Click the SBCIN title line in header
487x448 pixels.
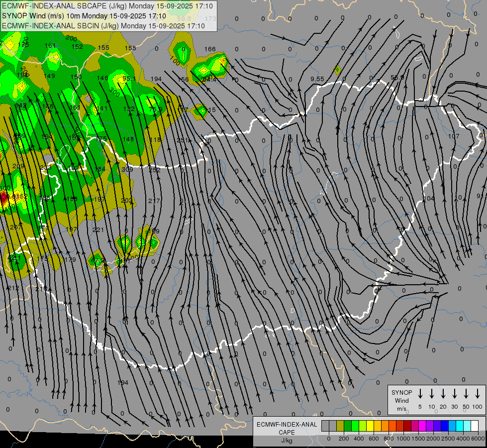[103, 26]
